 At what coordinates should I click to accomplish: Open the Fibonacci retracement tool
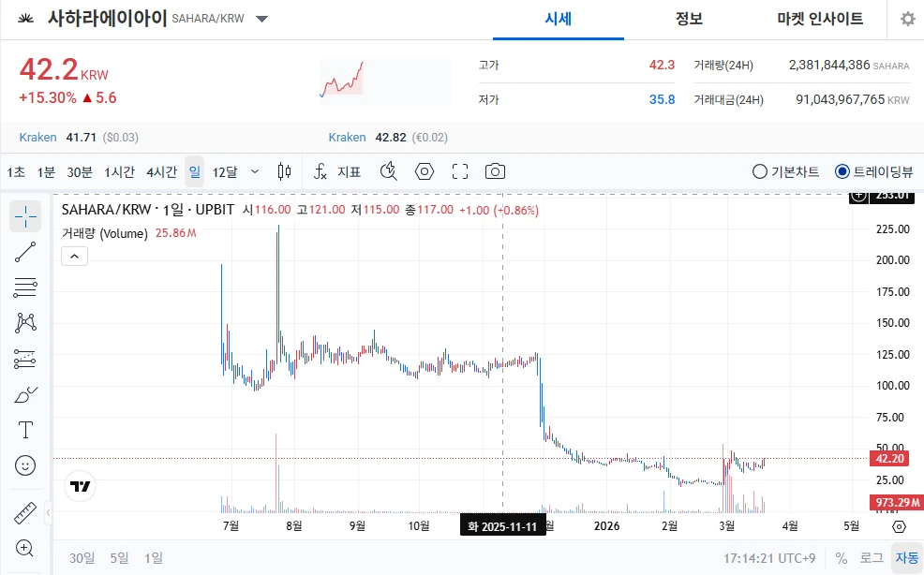[25, 287]
